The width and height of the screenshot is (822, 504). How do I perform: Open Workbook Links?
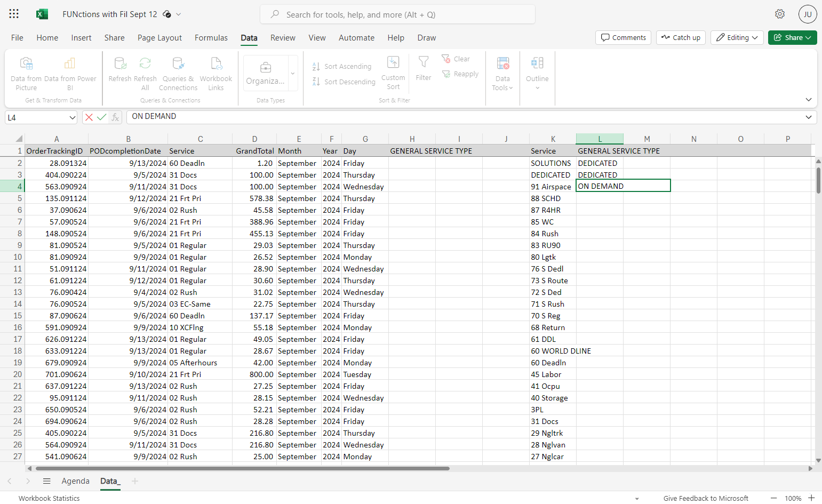[x=216, y=74]
